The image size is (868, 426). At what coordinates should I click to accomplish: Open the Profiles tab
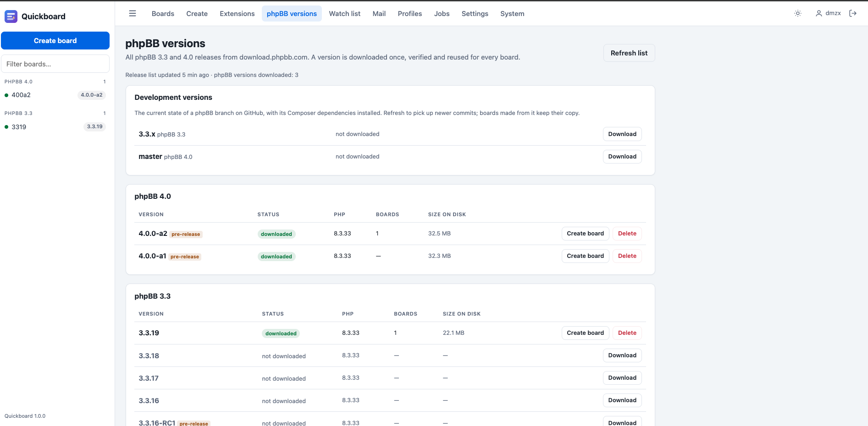coord(410,14)
